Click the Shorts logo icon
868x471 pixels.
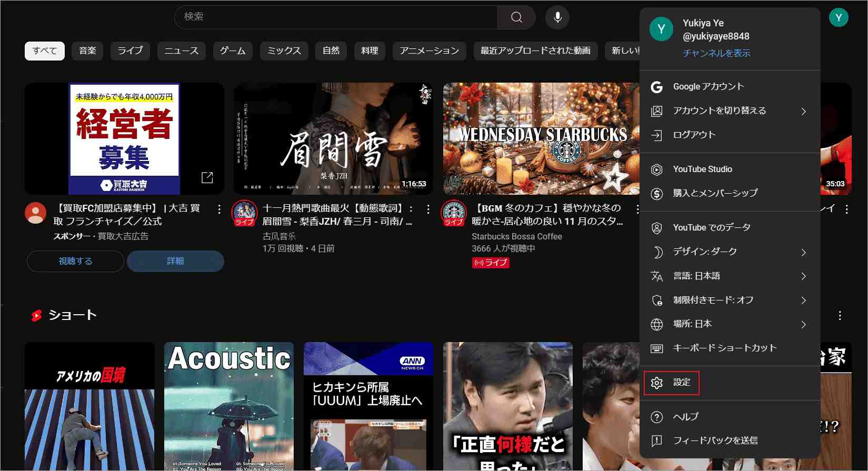point(36,315)
